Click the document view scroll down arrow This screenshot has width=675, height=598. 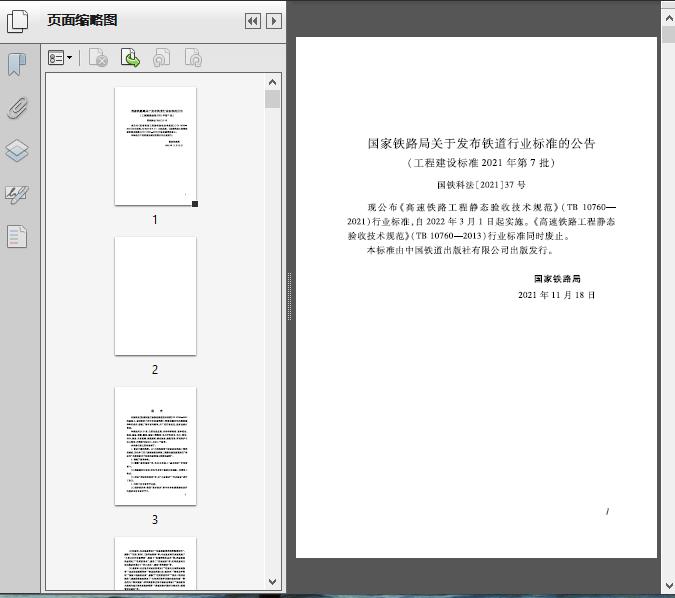669,586
